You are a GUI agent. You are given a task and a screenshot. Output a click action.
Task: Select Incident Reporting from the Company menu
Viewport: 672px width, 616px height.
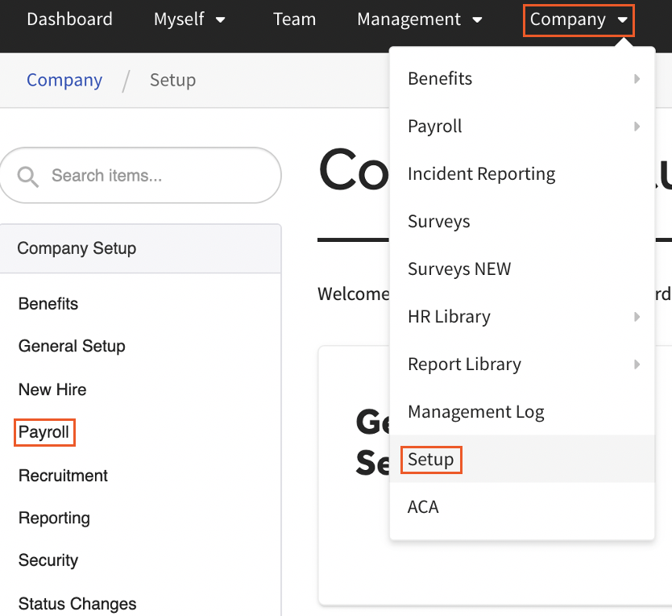481,173
